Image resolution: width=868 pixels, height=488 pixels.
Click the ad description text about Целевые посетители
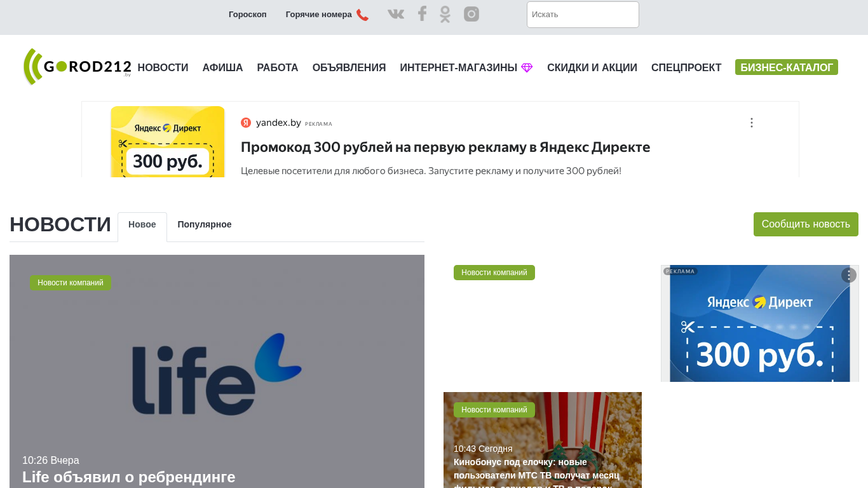click(431, 171)
